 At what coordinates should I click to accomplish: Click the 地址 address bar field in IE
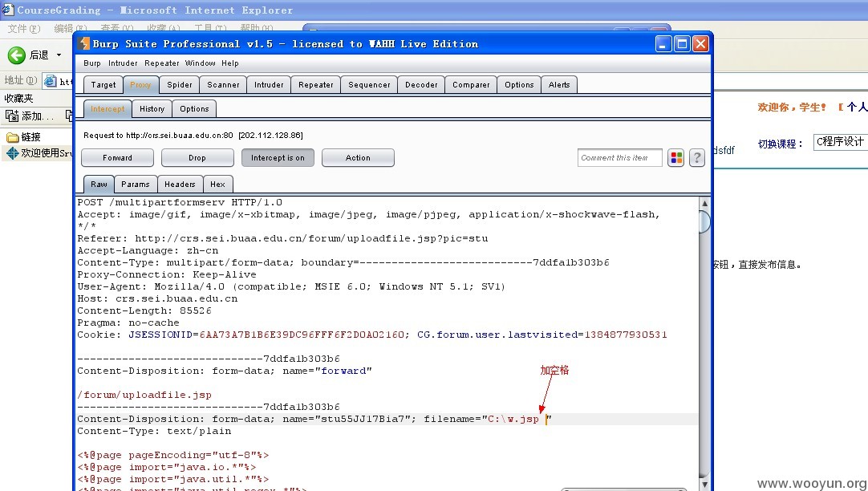pyautogui.click(x=58, y=81)
